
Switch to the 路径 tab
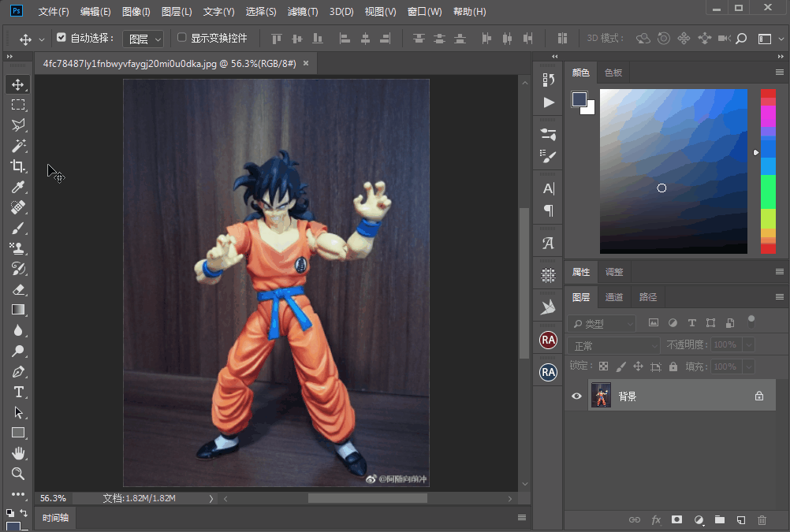pyautogui.click(x=648, y=297)
